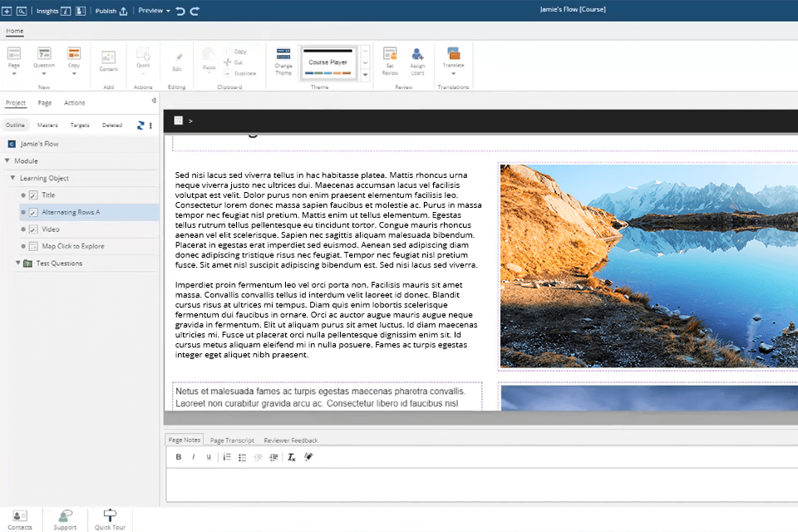Clear formatting in page notes editor
Screen dimensions: 798x532
pos(292,457)
